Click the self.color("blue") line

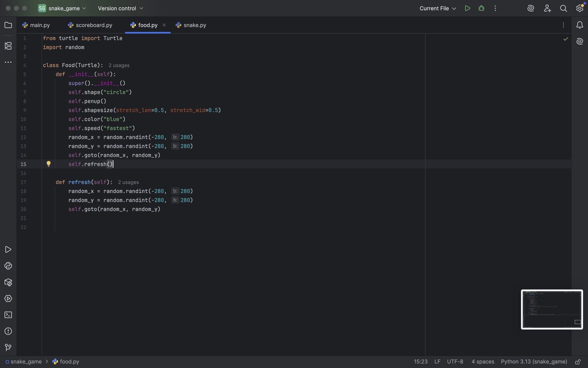(x=97, y=119)
